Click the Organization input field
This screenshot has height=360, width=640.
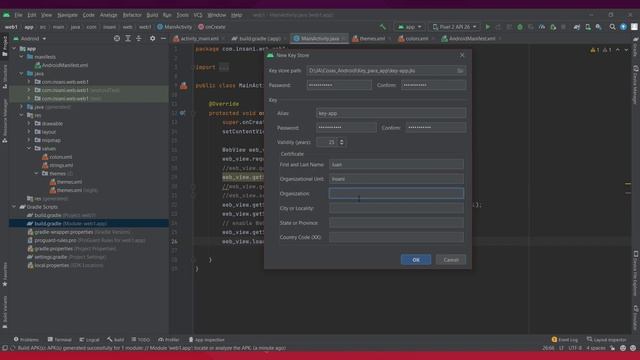click(x=396, y=193)
